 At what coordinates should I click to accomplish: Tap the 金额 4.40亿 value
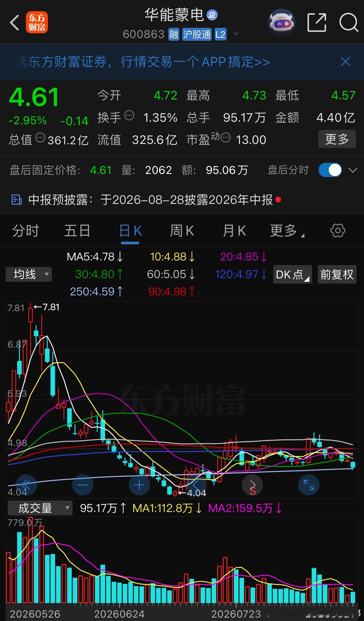[x=336, y=118]
